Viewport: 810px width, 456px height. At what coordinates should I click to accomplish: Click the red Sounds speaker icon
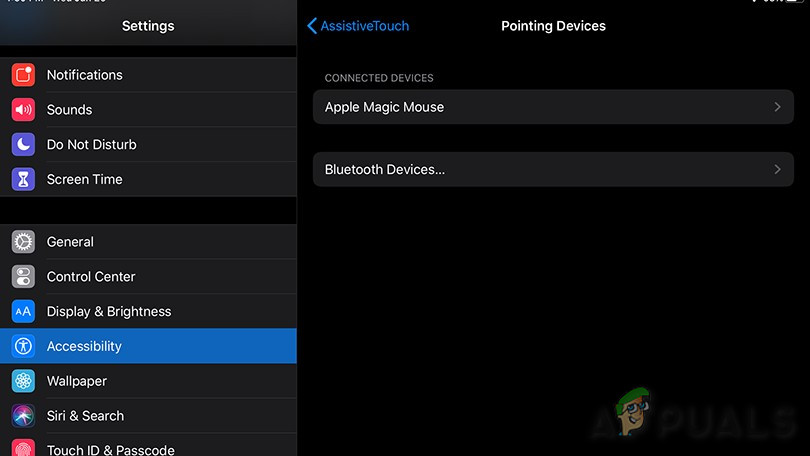(x=23, y=110)
